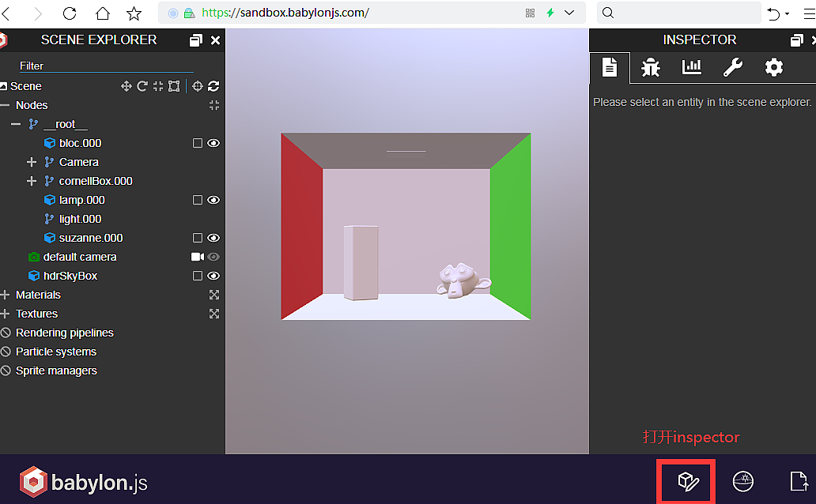Click the scene refresh icon in Scene Explorer
The width and height of the screenshot is (816, 504).
tap(212, 86)
